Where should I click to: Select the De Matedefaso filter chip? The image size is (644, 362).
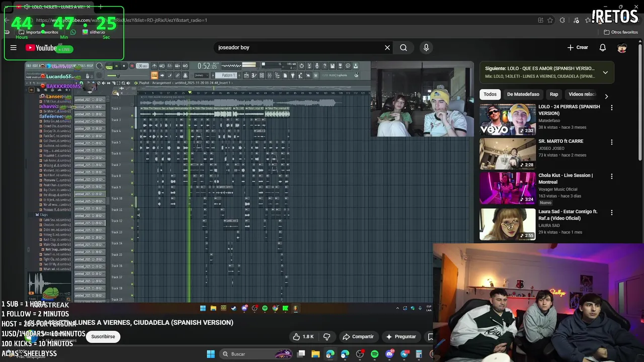pyautogui.click(x=523, y=94)
